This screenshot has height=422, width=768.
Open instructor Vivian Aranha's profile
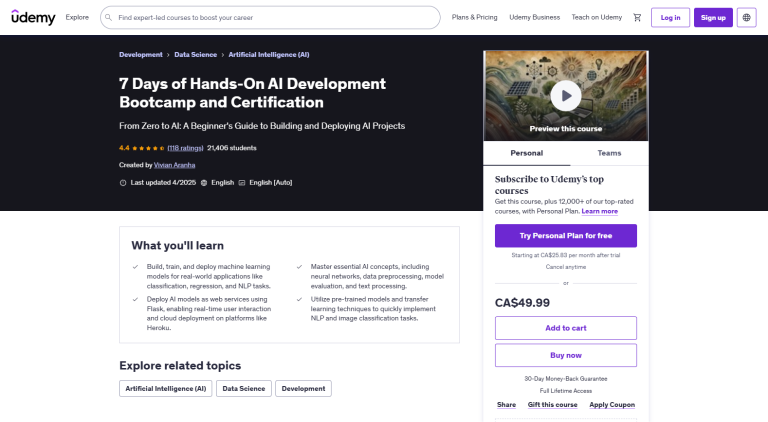[174, 165]
